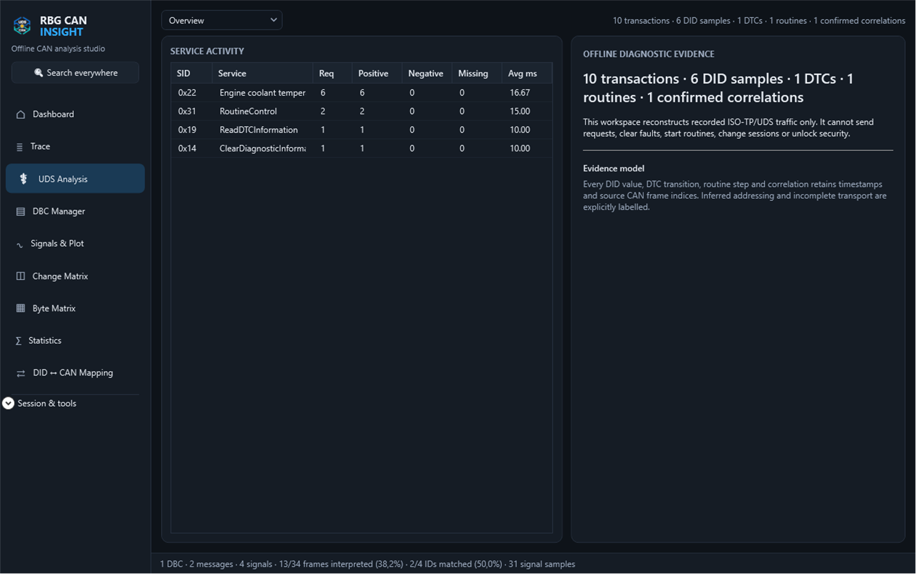Sort by the Req column header
Viewport: 924px width, 582px height.
point(333,73)
